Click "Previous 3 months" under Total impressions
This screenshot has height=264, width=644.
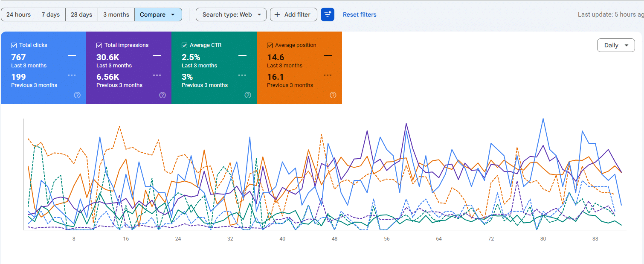pyautogui.click(x=119, y=85)
